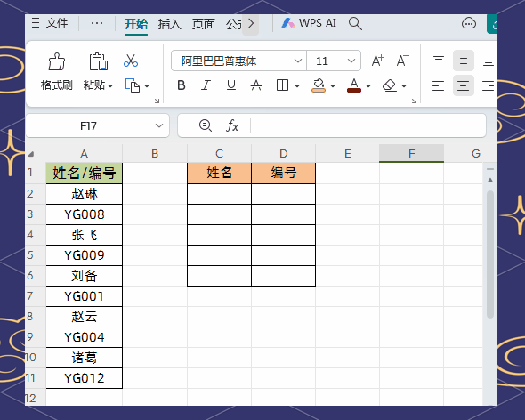The image size is (525, 420).
Task: Expand the eraser clear options dropdown
Action: [x=404, y=86]
